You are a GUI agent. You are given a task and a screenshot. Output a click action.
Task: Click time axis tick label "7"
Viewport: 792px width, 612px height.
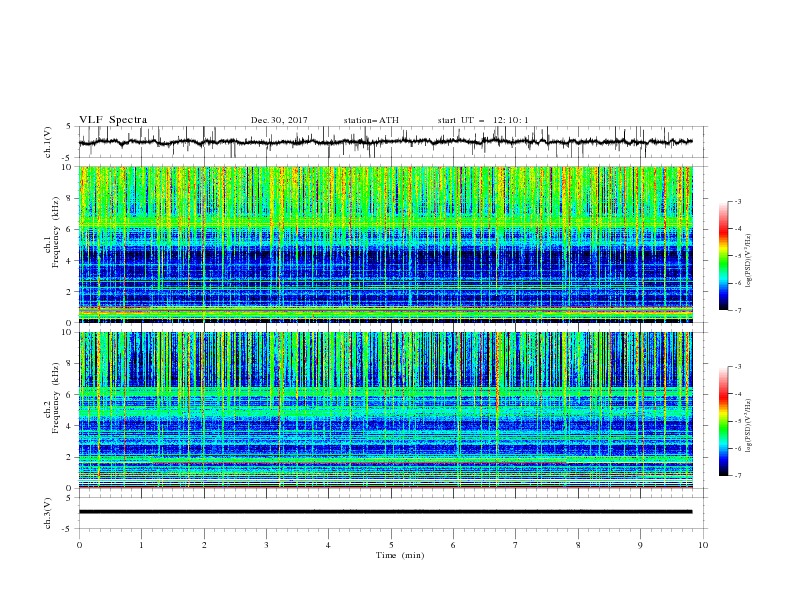[516, 545]
